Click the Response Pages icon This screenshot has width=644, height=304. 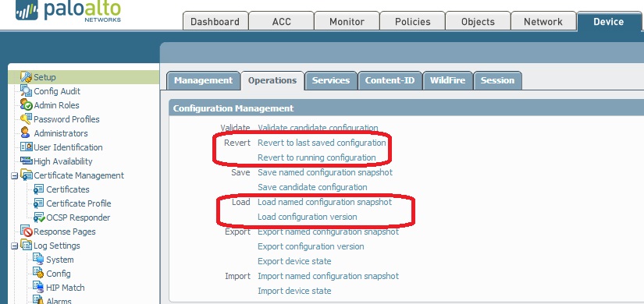tap(27, 231)
